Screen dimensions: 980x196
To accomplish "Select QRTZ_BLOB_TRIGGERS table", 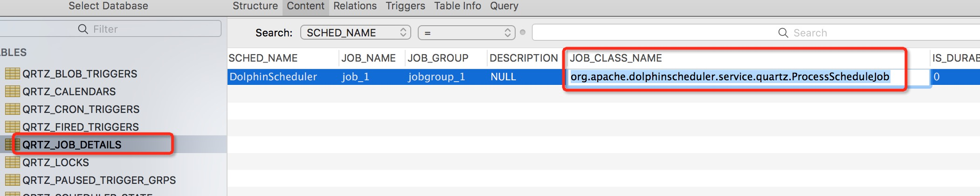I will point(80,74).
